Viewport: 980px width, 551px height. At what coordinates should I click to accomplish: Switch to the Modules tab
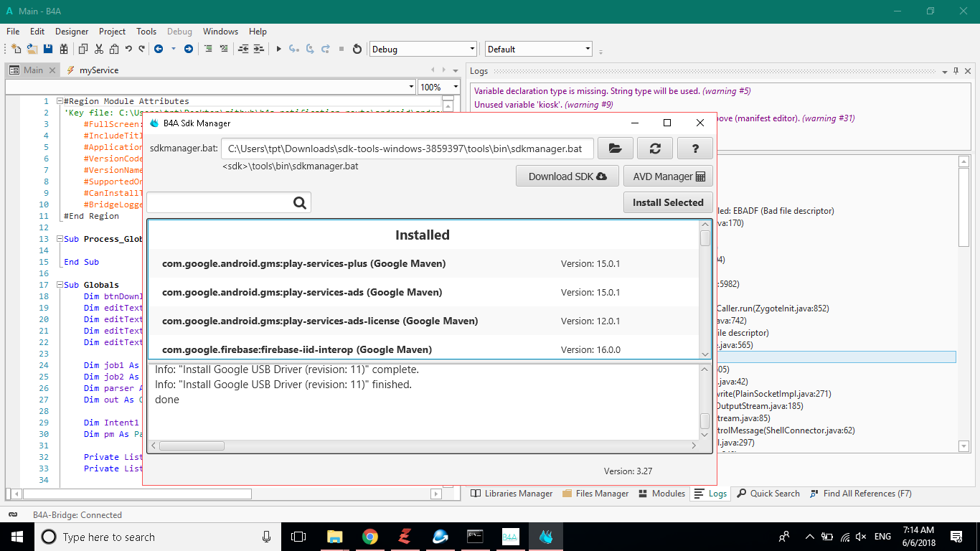661,494
